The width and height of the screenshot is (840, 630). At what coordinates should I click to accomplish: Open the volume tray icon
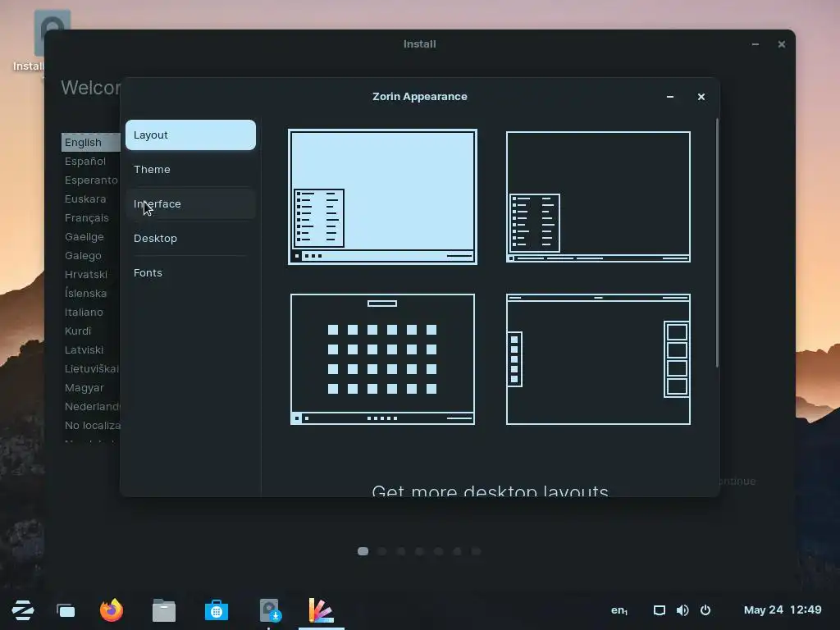point(682,610)
